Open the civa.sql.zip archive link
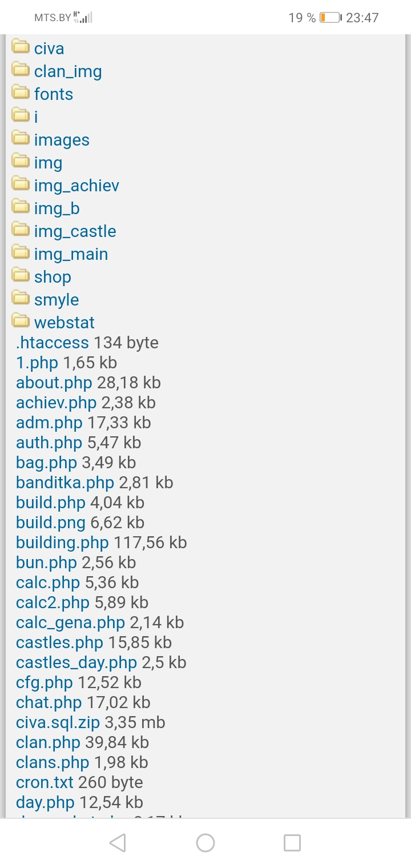This screenshot has height=868, width=411. click(58, 722)
